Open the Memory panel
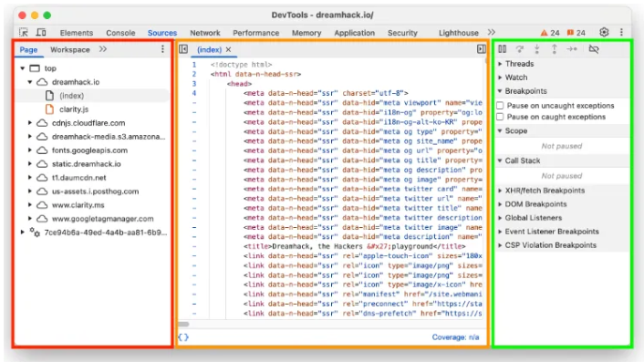The width and height of the screenshot is (644, 362). click(306, 33)
